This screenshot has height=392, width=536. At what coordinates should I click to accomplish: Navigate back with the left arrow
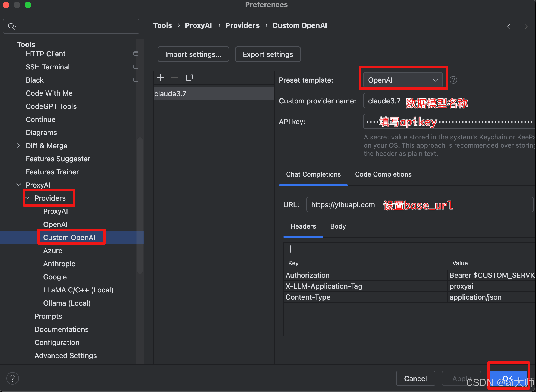[x=510, y=27]
